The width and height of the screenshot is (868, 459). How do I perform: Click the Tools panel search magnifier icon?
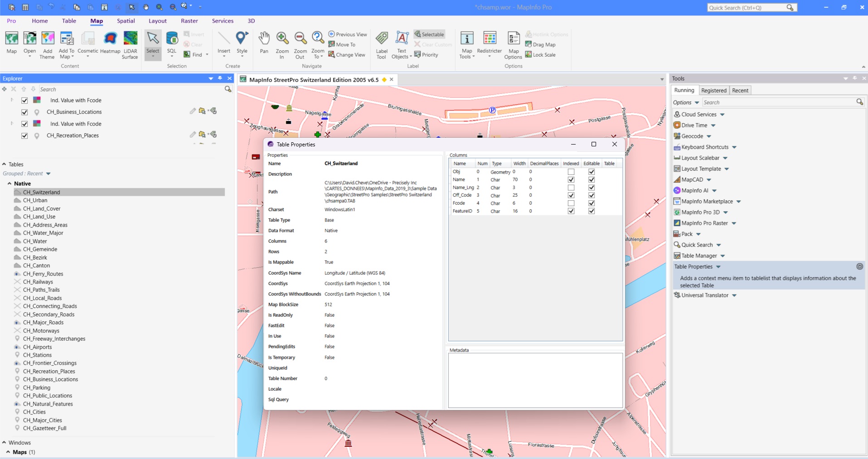click(859, 102)
